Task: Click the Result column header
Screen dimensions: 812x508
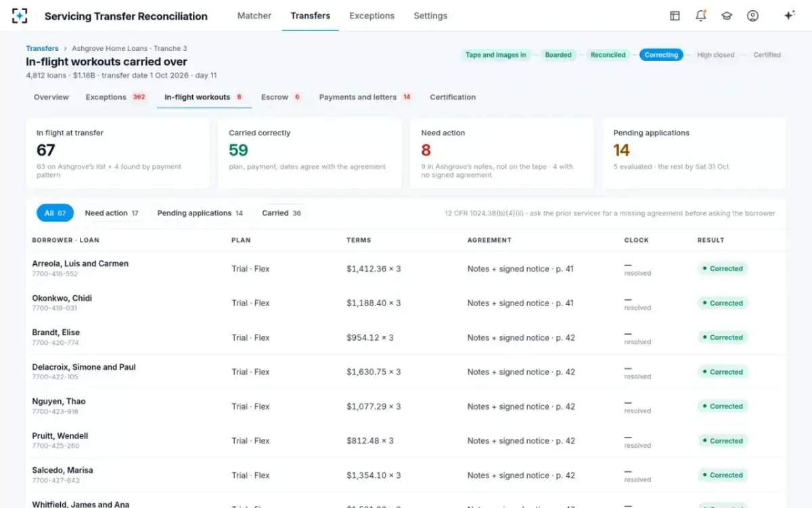Action: 710,240
